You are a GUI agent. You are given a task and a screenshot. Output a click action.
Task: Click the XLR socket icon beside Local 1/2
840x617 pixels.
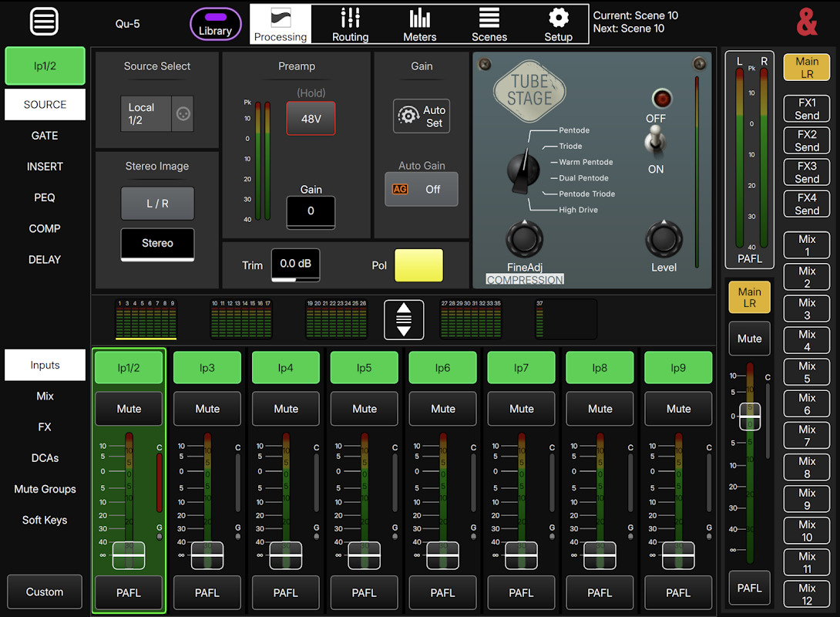(x=183, y=114)
